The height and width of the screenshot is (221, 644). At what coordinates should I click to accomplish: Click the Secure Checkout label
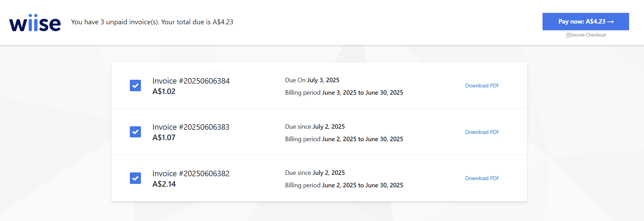point(588,35)
